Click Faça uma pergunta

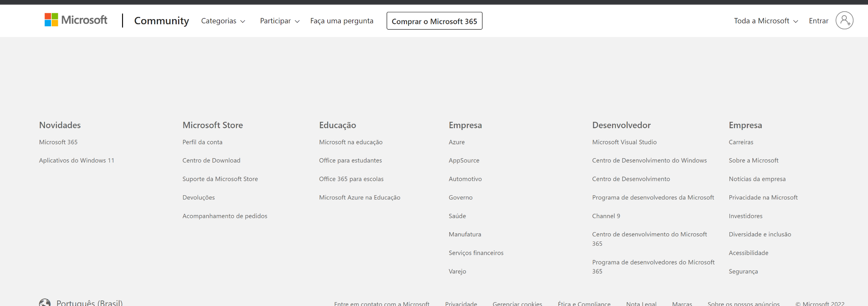point(342,21)
